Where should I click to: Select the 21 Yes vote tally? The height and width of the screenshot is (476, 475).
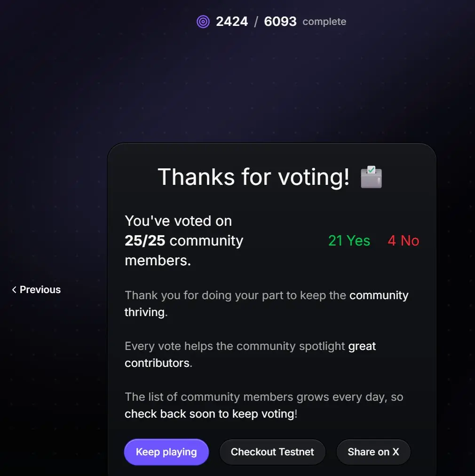[349, 241]
